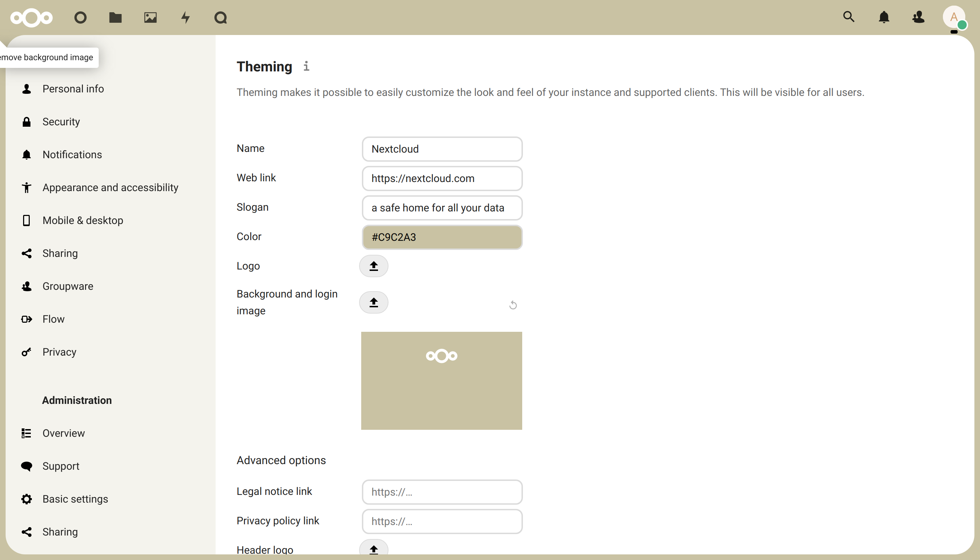Open Basic settings under Administration
This screenshot has height=560, width=980.
[x=75, y=499]
